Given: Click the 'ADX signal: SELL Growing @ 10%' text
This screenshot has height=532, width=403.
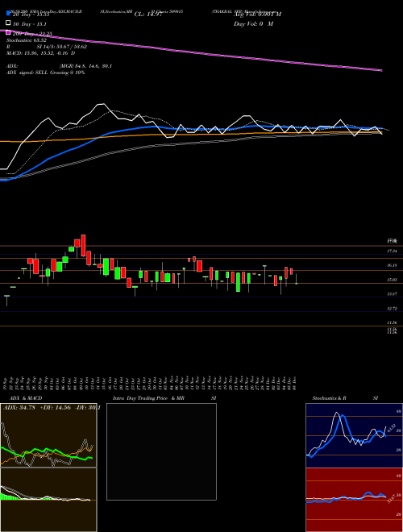Looking at the screenshot, I should [45, 73].
